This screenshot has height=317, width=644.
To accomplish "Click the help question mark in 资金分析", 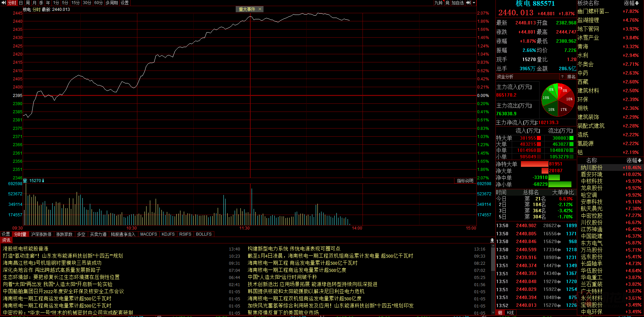I will point(562,77).
